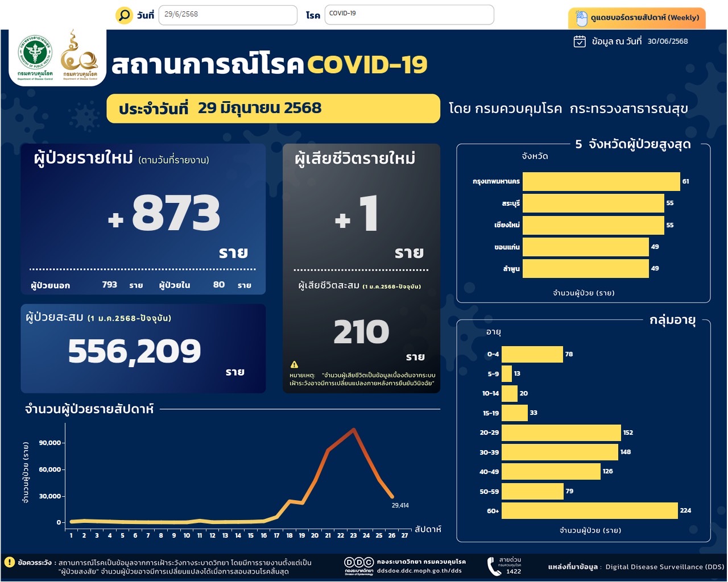Select the 5-9 age group bar

[x=507, y=373]
